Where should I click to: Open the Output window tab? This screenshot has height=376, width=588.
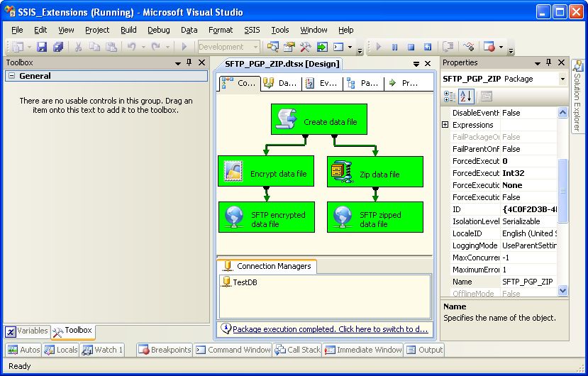[x=424, y=350]
